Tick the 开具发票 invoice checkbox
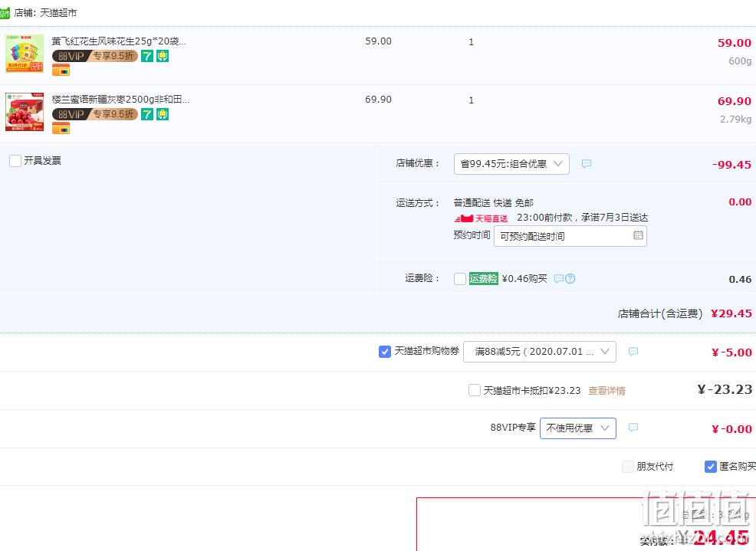Screen dimensions: 756x551 [x=15, y=160]
